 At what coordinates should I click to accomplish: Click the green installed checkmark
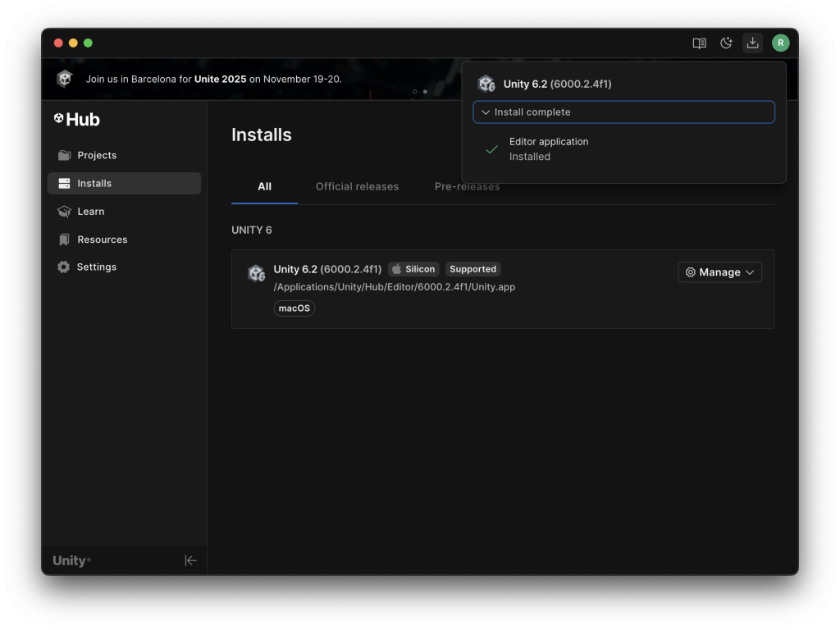(491, 149)
